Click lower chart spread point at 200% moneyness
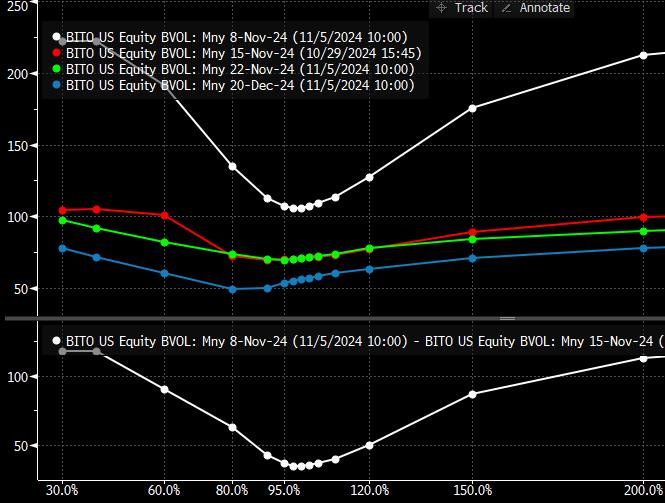Screen dimensions: 665x503 (x=643, y=359)
